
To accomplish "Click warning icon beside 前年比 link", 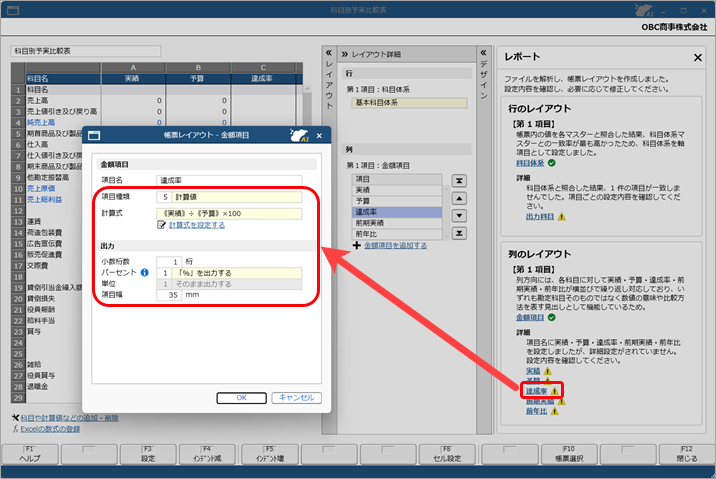I will [x=554, y=411].
